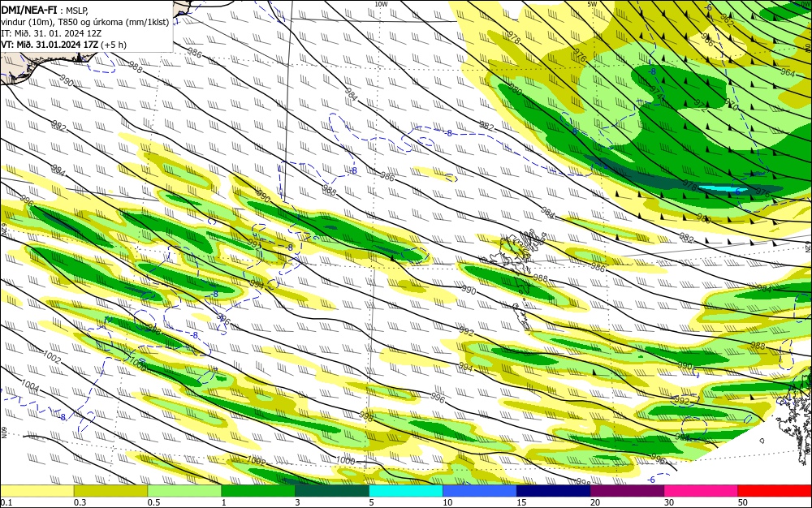Click the olive 0.3 legend swatch
Viewport: 812px width, 508px height.
tap(110, 490)
